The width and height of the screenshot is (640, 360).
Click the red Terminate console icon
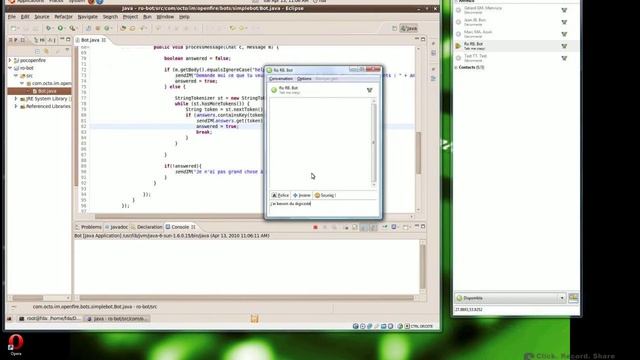[x=315, y=227]
